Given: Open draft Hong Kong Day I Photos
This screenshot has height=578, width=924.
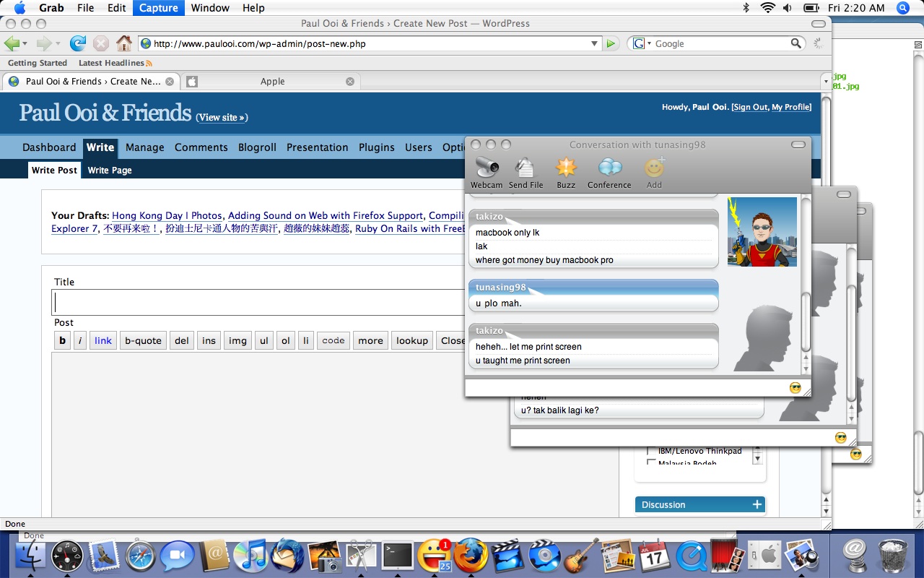Looking at the screenshot, I should (x=167, y=215).
